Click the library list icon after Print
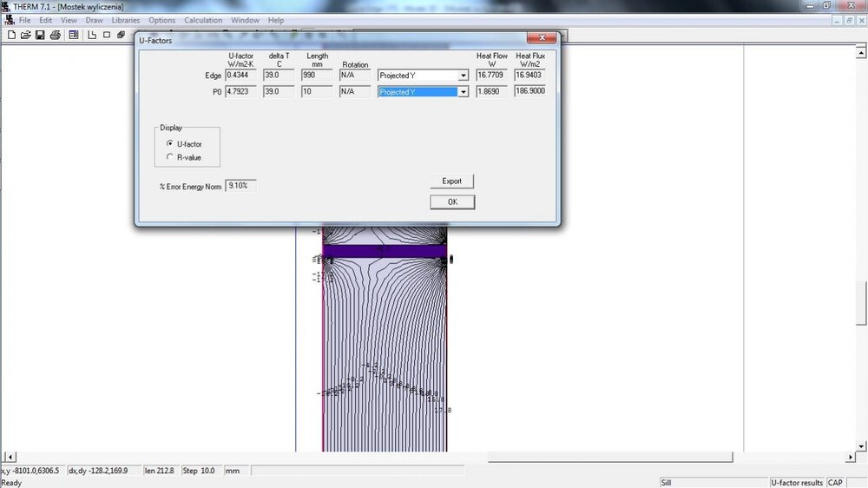 pyautogui.click(x=74, y=35)
